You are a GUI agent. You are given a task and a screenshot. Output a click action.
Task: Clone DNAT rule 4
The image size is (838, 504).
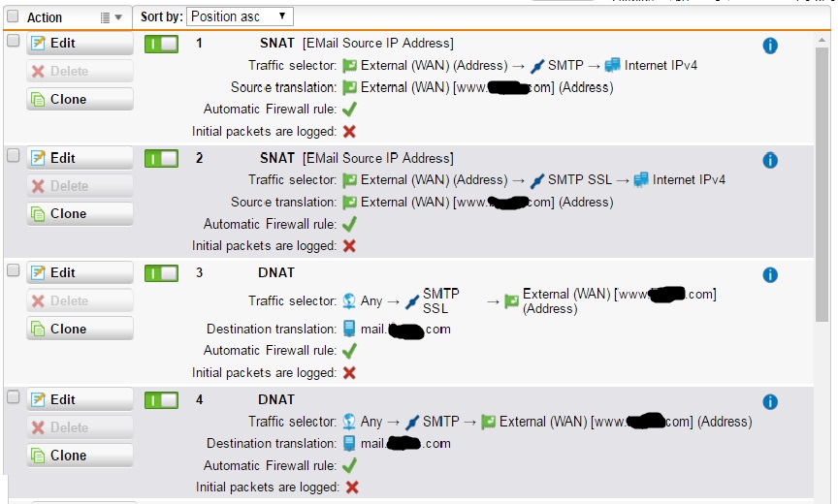[80, 456]
